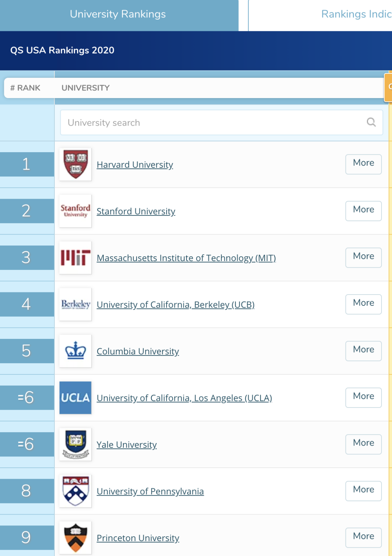
Task: Click the Harvard University crest logo
Action: [x=75, y=165]
